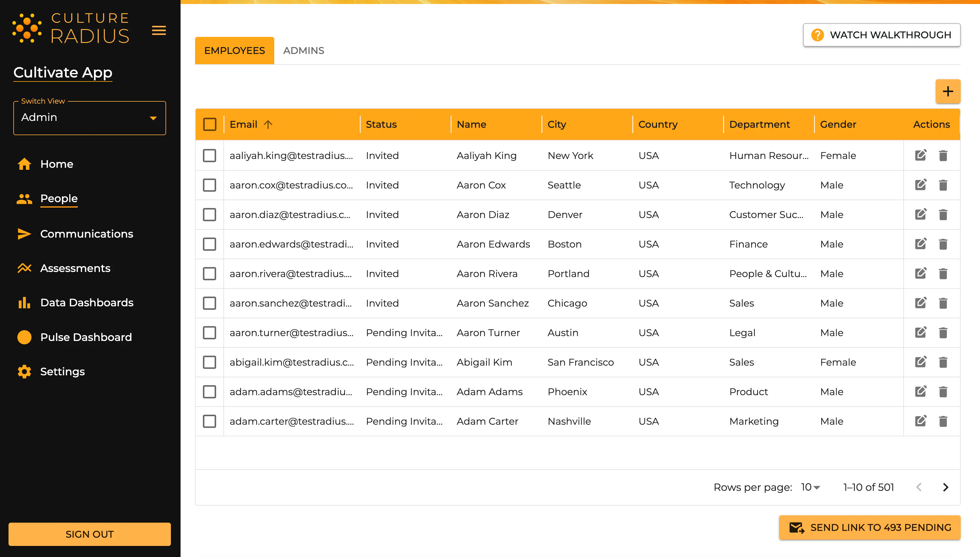This screenshot has width=980, height=557.
Task: Open Assessments in sidebar
Action: (x=75, y=268)
